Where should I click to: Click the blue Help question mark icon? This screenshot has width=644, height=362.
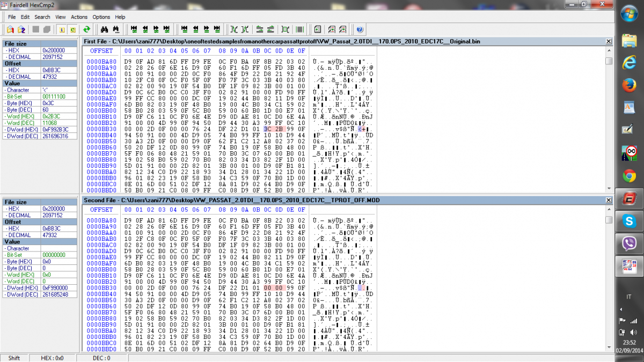click(x=360, y=29)
